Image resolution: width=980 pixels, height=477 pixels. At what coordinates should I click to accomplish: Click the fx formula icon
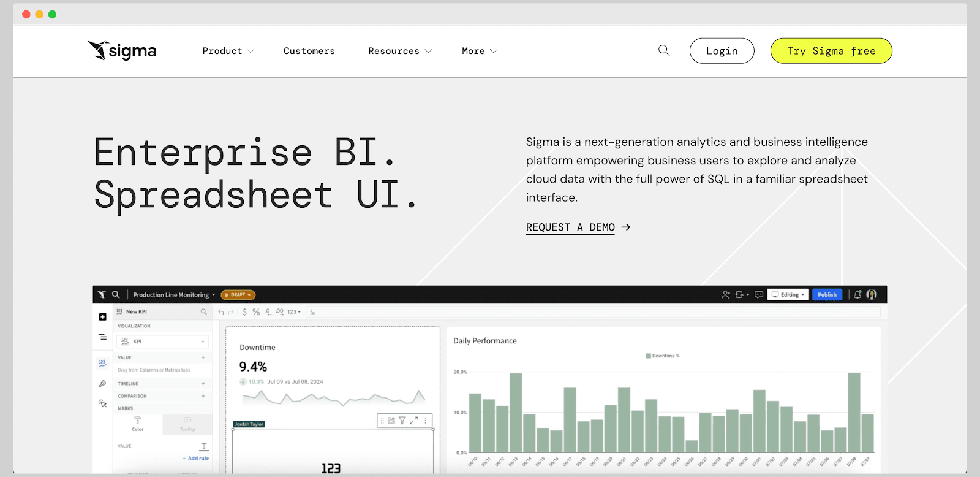point(312,312)
